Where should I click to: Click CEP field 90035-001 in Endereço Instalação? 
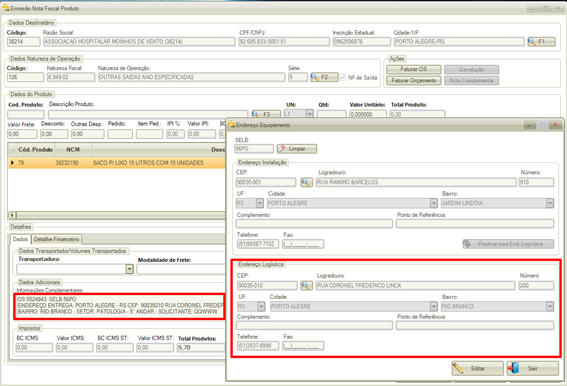266,182
